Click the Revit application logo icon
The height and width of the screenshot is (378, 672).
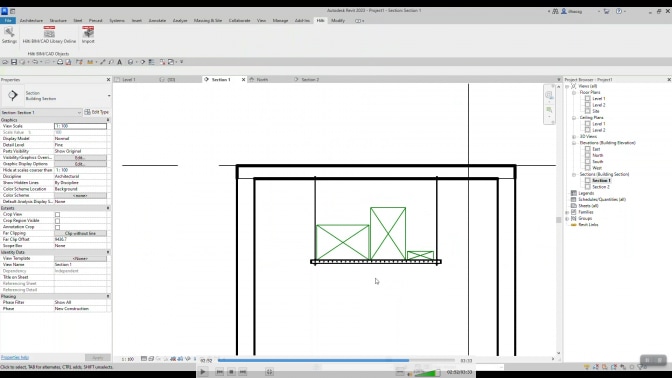(4, 11)
